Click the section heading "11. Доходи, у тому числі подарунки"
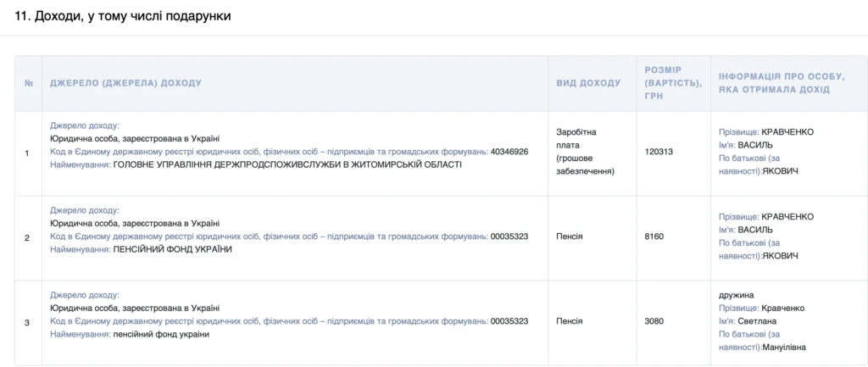The height and width of the screenshot is (367, 868). tap(122, 16)
